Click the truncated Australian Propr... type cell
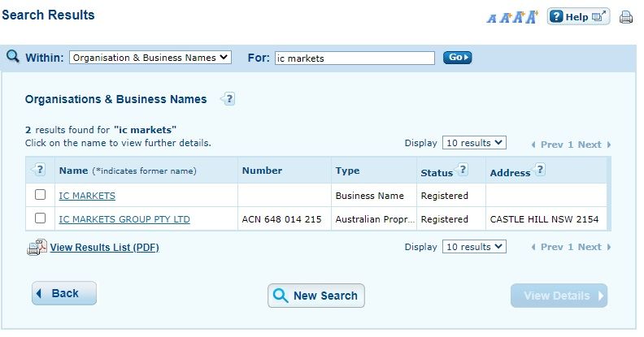The image size is (644, 337). pos(375,219)
